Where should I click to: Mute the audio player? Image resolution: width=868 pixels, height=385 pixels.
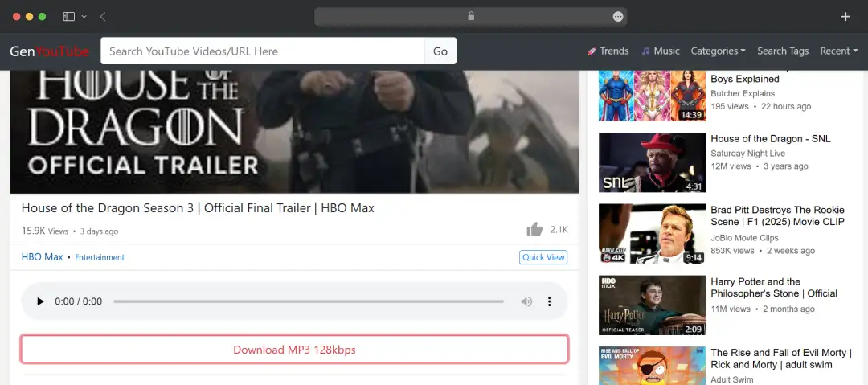click(526, 301)
